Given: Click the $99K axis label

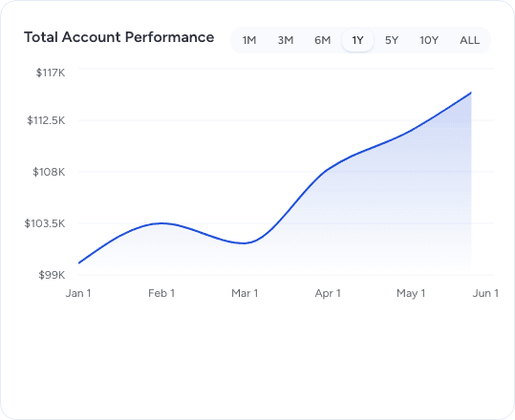Looking at the screenshot, I should click(52, 275).
